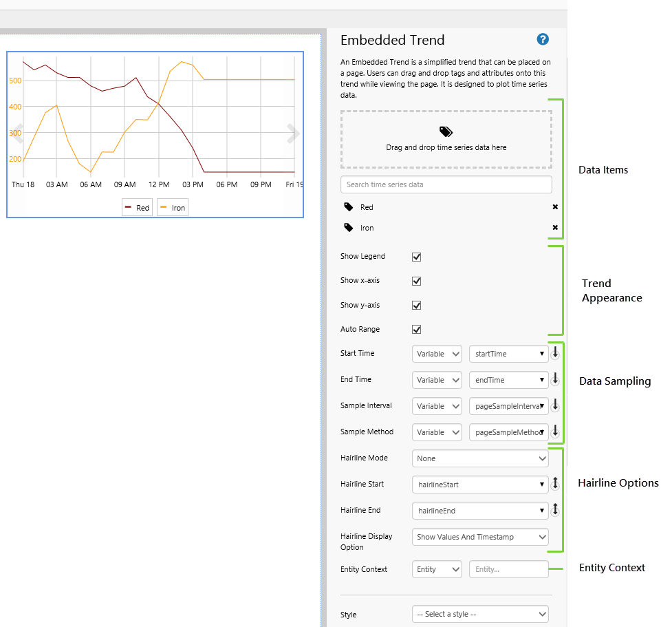Viewport: 672px width, 627px height.
Task: Click the Iron legend entry in chart
Action: click(173, 208)
